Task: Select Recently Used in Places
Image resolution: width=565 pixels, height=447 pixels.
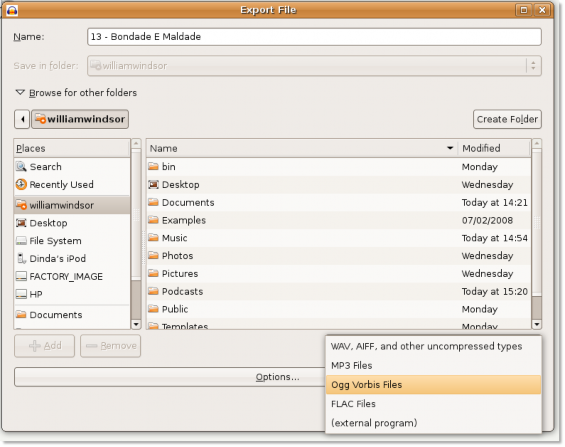Action: (x=72, y=184)
